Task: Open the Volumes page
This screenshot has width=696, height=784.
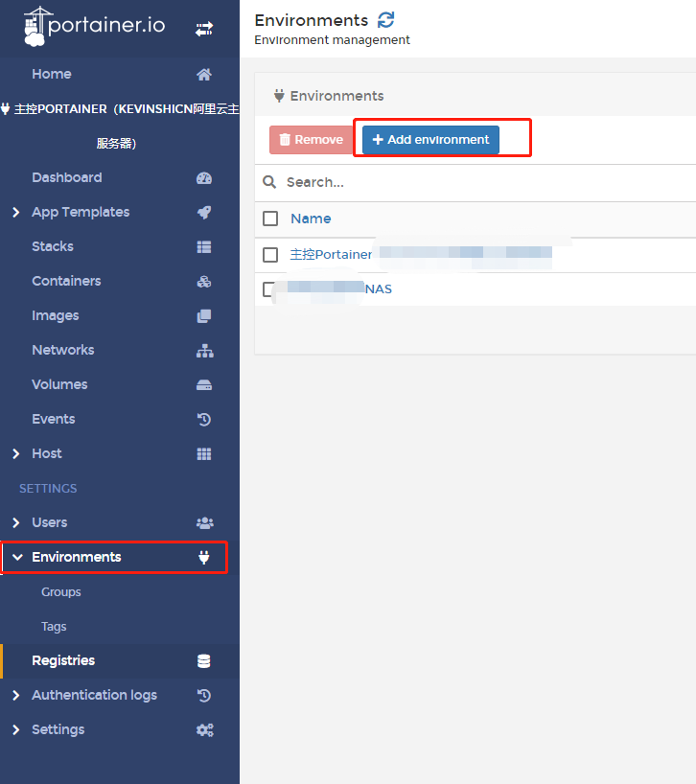Action: point(59,384)
